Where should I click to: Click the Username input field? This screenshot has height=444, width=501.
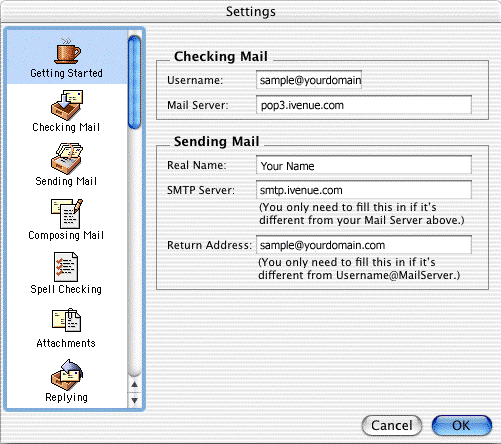coord(309,80)
